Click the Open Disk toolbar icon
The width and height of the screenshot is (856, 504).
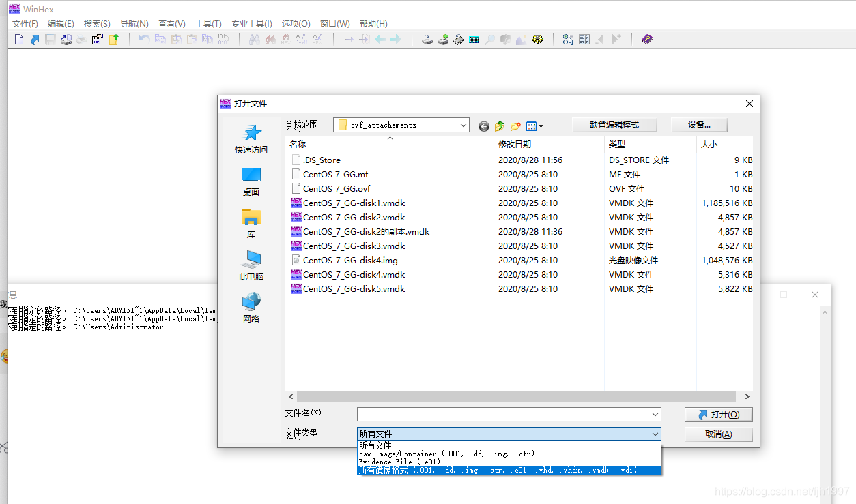427,40
